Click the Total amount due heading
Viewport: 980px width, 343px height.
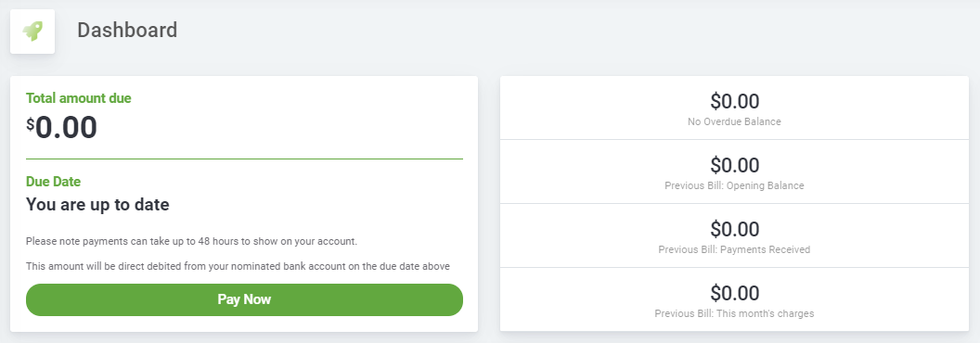pyautogui.click(x=79, y=98)
